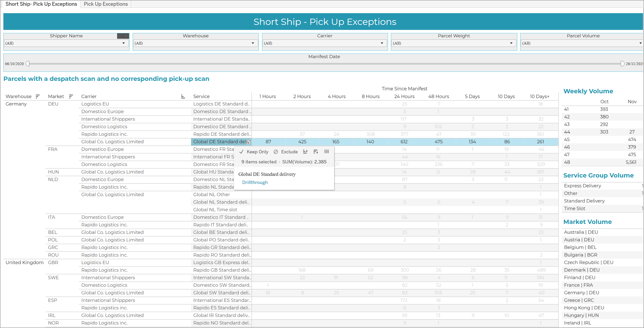644x328 pixels.
Task: Click the 612 value in highlighted row
Action: click(404, 142)
